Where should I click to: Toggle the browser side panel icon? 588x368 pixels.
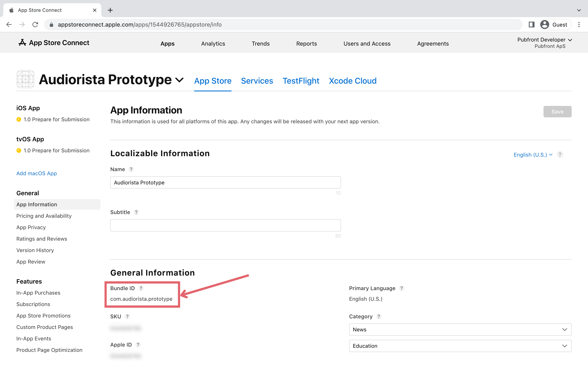click(531, 25)
